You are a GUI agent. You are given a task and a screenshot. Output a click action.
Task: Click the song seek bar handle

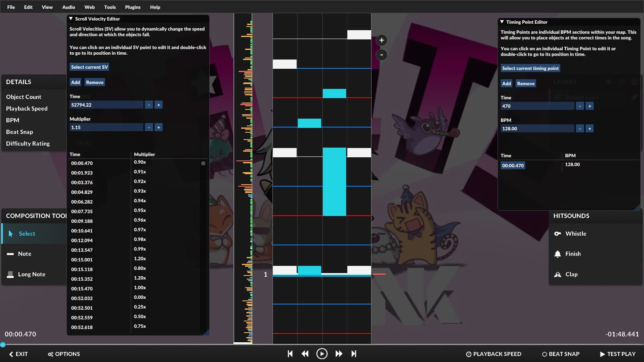point(3,345)
